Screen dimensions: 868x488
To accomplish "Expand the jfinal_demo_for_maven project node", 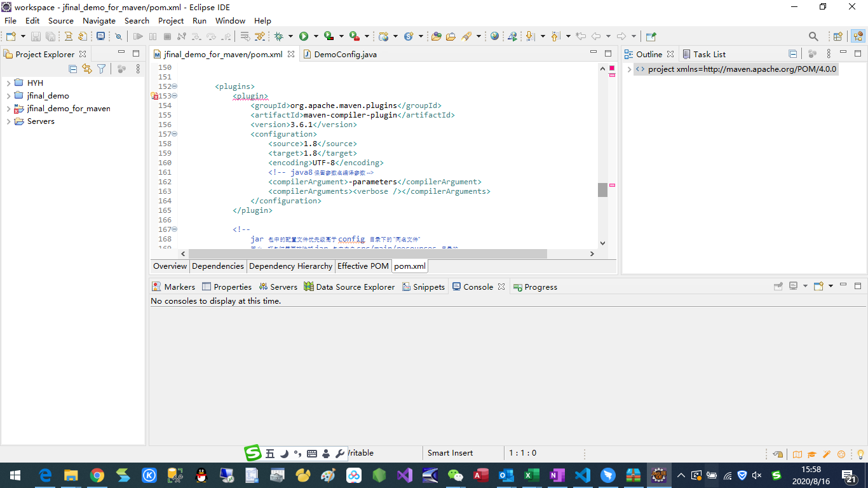I will 8,109.
